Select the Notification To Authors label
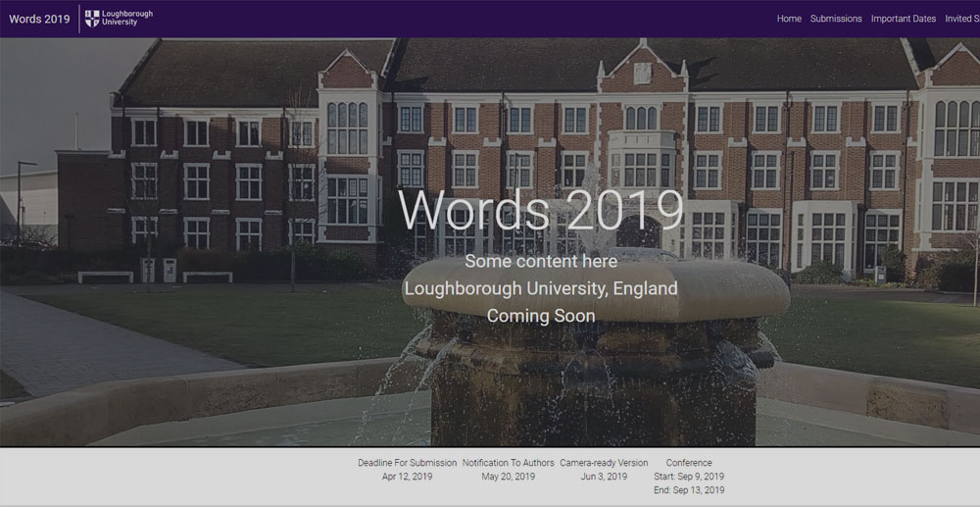The height and width of the screenshot is (507, 980). [508, 463]
